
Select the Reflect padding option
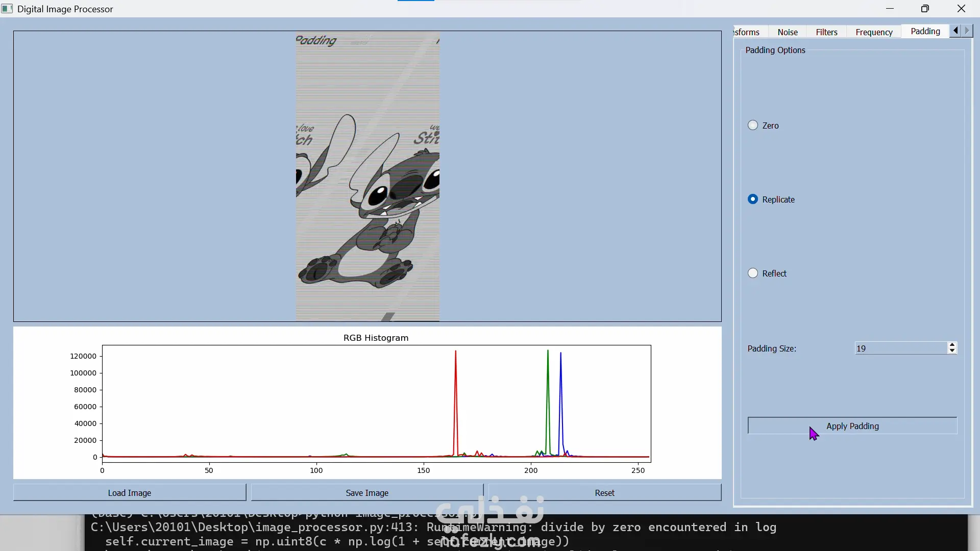point(753,273)
